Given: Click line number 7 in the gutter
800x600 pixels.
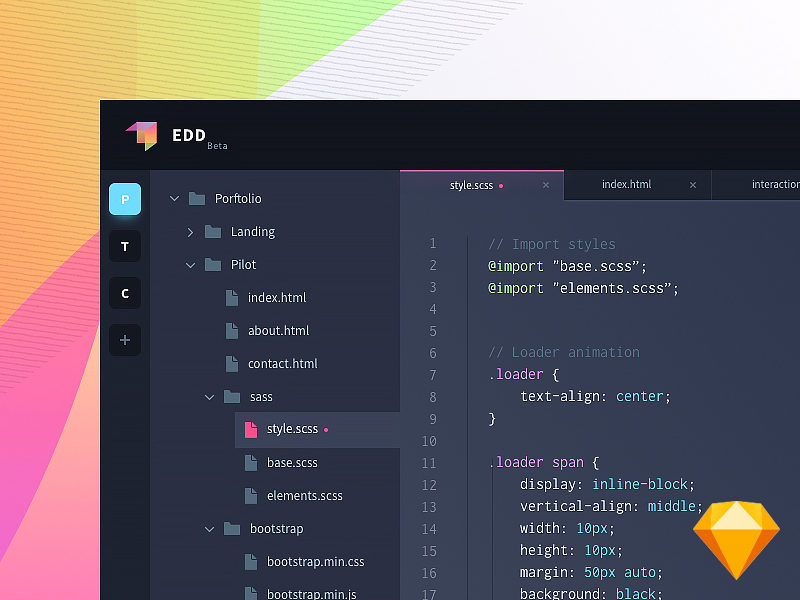Looking at the screenshot, I should [x=432, y=375].
